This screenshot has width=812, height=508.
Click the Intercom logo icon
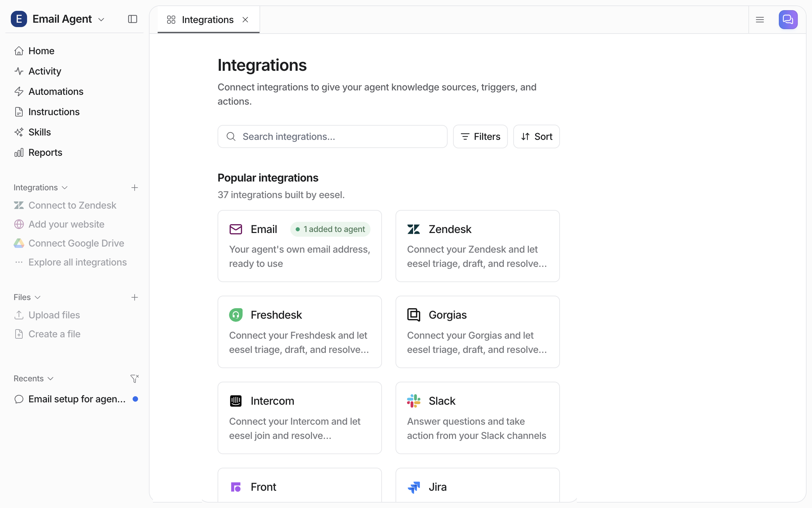(x=236, y=401)
